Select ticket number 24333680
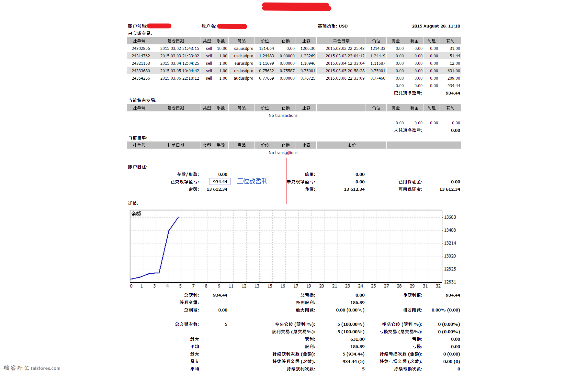The width and height of the screenshot is (588, 373). tap(141, 71)
